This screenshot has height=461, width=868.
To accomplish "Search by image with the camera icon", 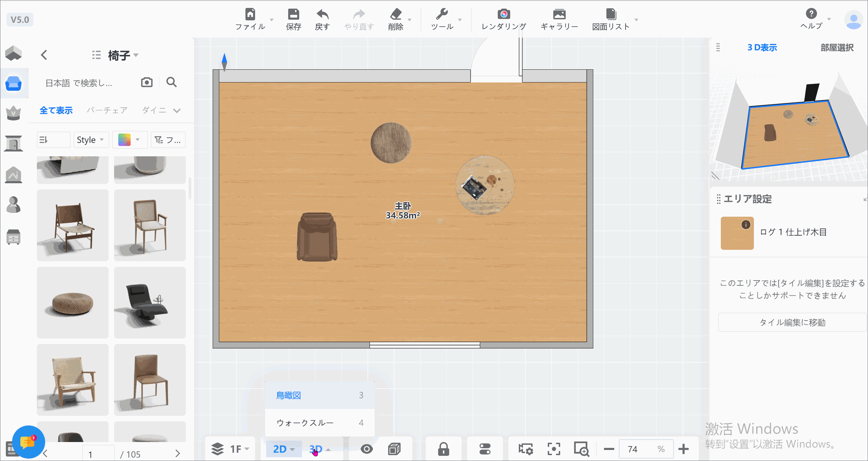I will click(x=147, y=82).
